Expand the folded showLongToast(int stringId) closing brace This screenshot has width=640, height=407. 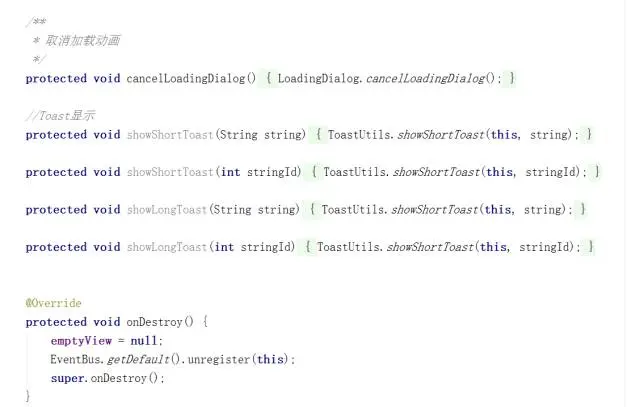coord(591,247)
